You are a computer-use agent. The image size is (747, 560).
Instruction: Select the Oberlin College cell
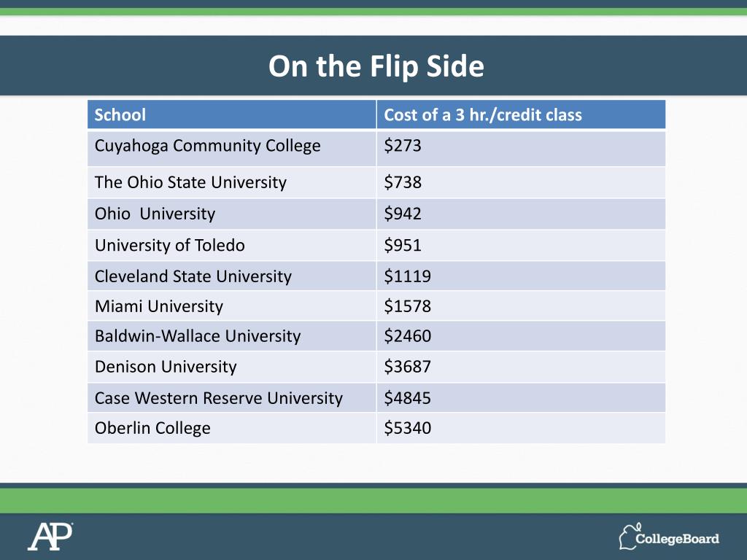(152, 428)
